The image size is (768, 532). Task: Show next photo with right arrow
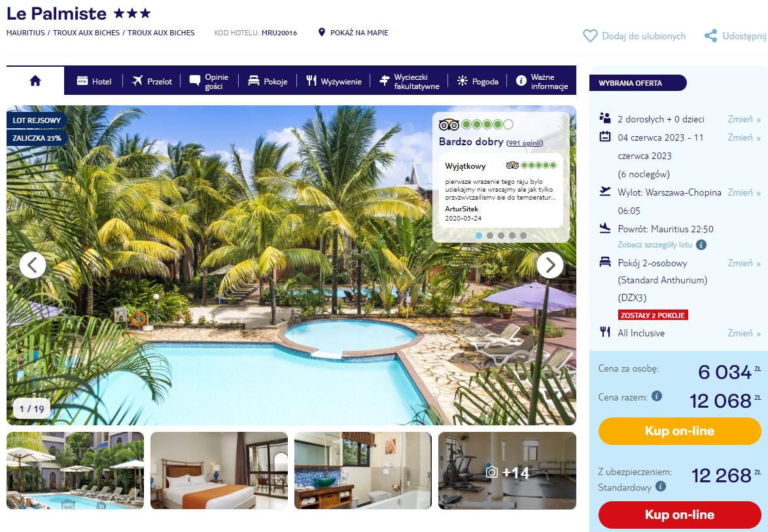[550, 265]
